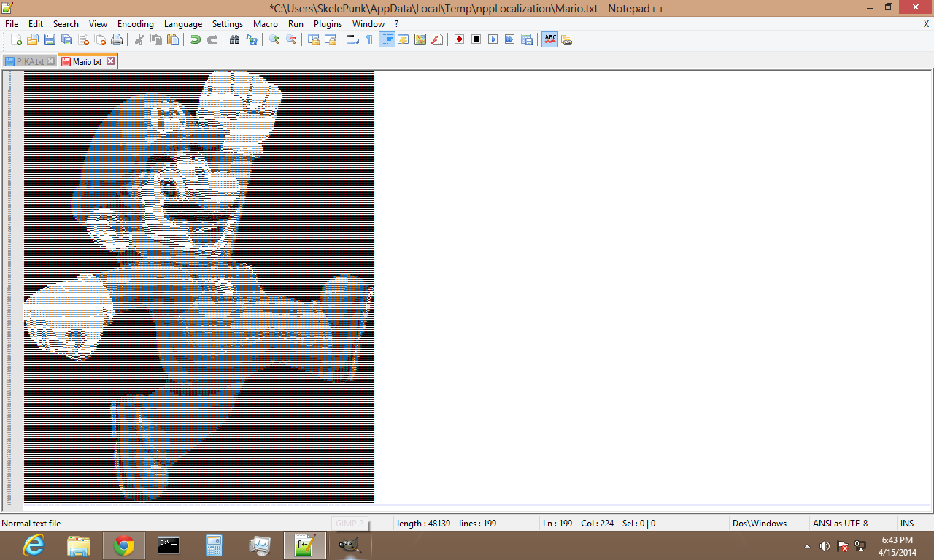
Task: Select the Mario.txt tab
Action: click(86, 62)
